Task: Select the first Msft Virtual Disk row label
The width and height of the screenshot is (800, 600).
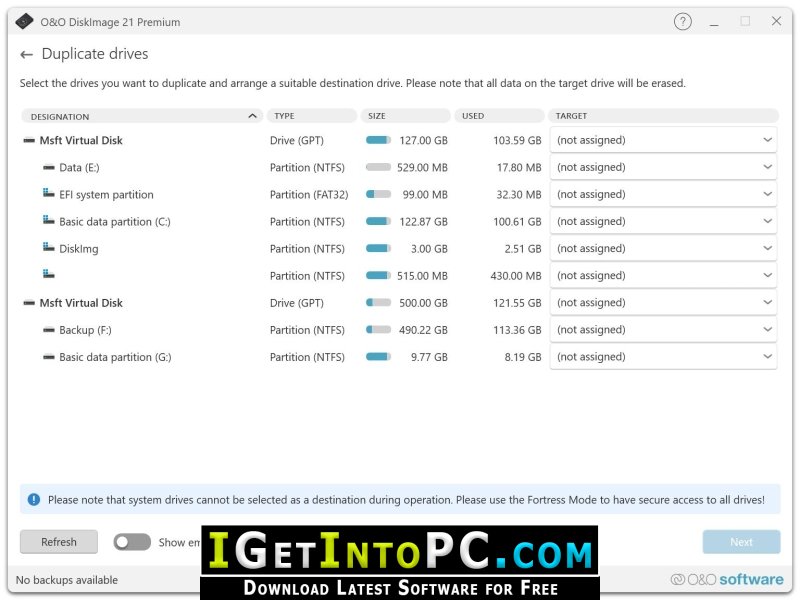Action: point(81,140)
